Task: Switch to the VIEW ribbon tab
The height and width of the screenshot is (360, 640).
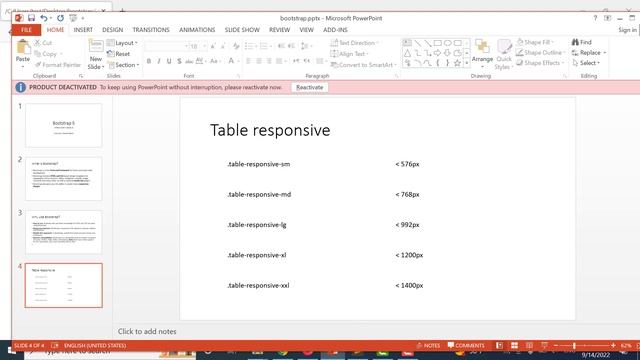Action: coord(307,30)
